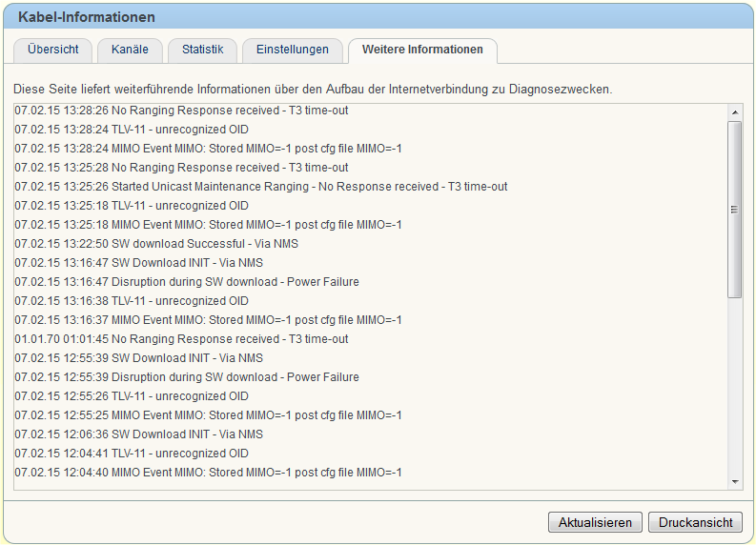Screen dimensions: 756x545
Task: Click the 12:06:36 SW Download INIT line
Action: tap(139, 434)
